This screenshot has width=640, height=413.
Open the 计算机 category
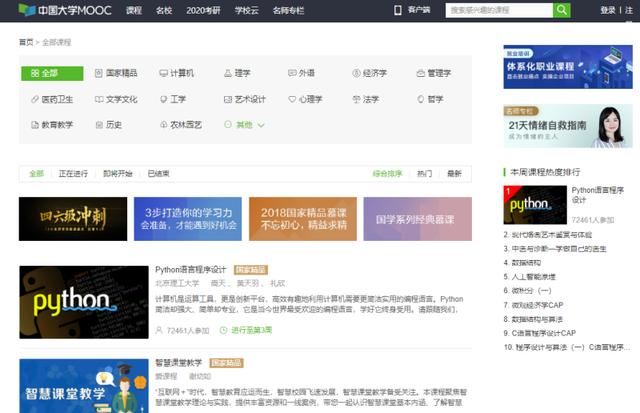pyautogui.click(x=176, y=73)
